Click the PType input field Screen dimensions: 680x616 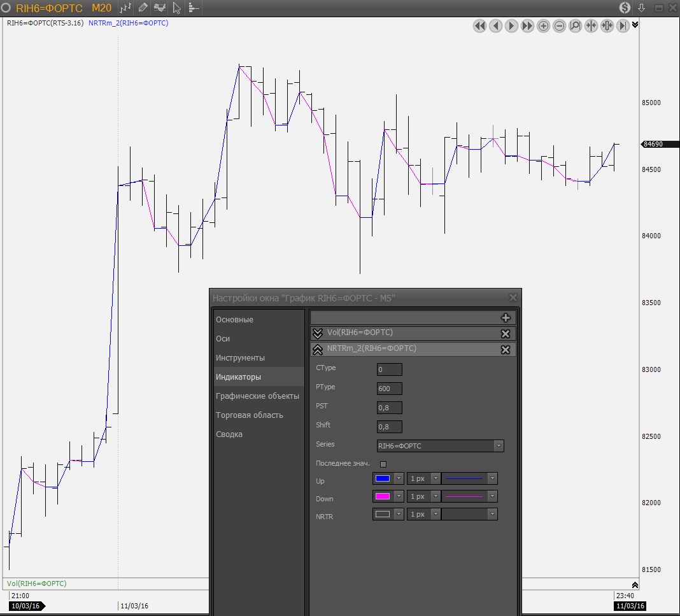coord(389,389)
